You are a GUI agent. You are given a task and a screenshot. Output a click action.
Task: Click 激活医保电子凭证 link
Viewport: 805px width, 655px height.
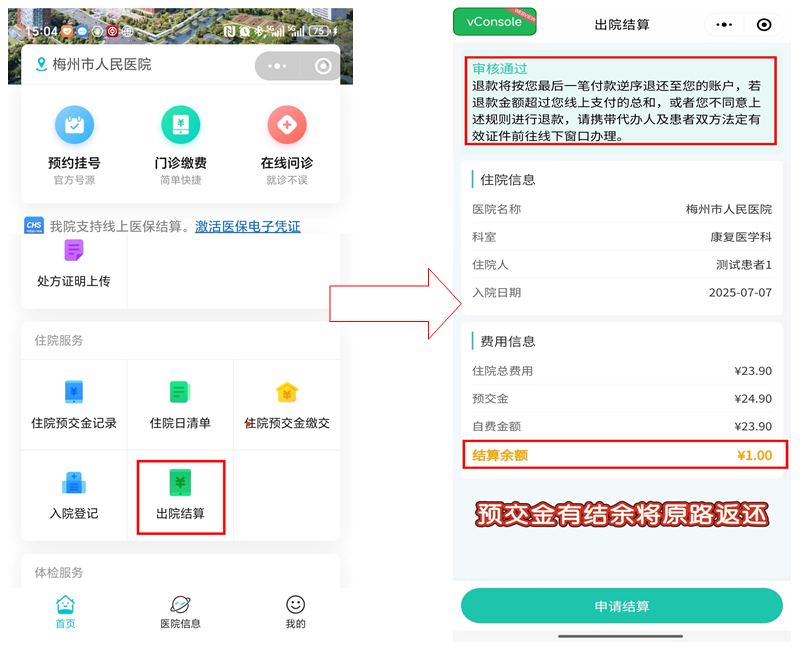(x=247, y=227)
